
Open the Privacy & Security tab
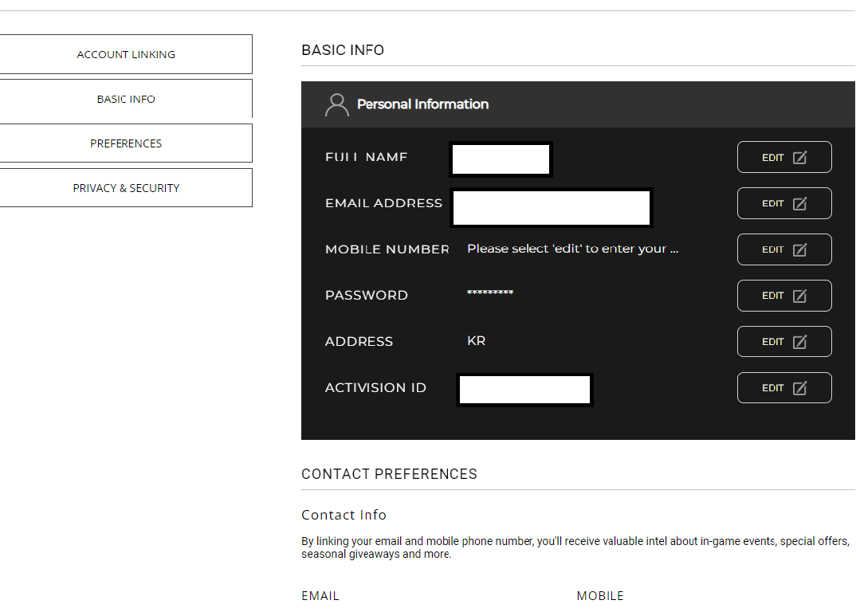[x=126, y=188]
